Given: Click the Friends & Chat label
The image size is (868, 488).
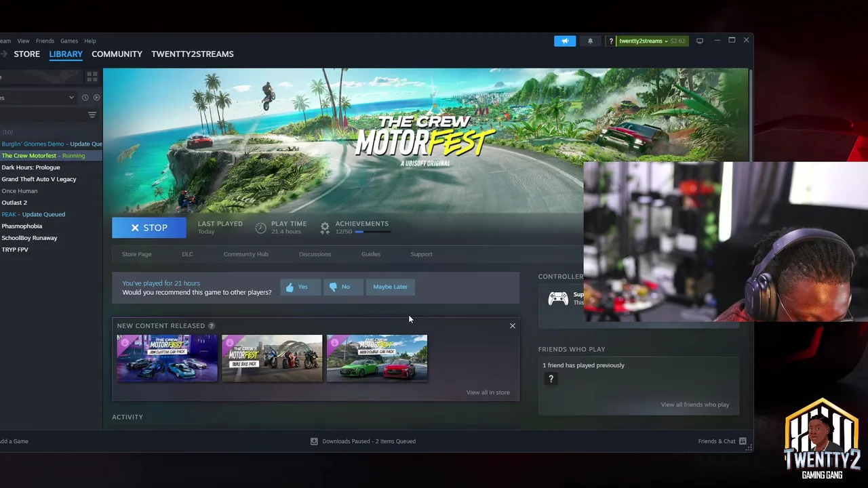Looking at the screenshot, I should 717,441.
